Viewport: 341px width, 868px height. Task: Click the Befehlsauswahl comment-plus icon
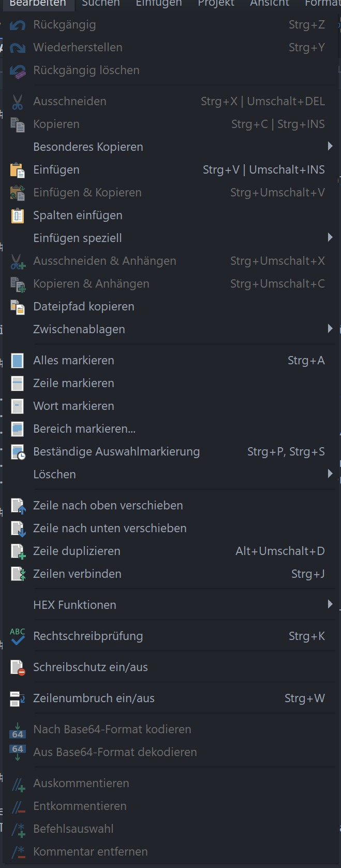[x=18, y=830]
